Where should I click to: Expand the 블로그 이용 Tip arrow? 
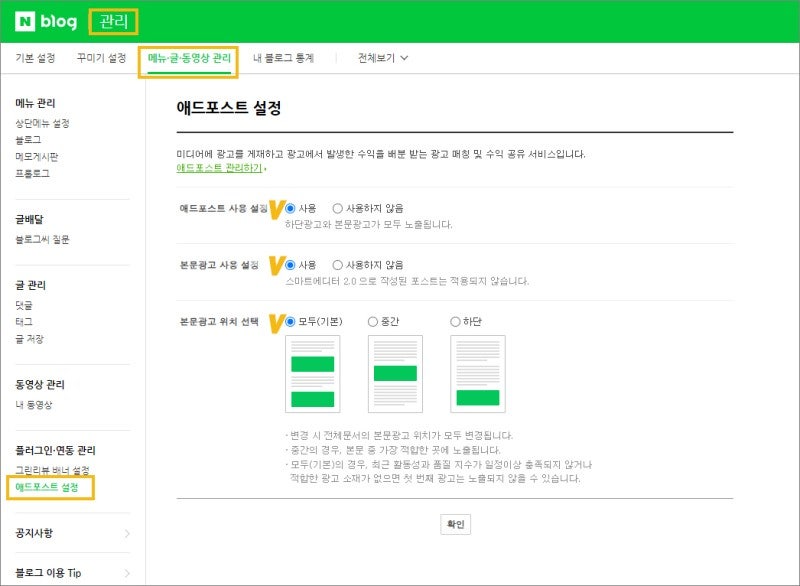(x=126, y=573)
